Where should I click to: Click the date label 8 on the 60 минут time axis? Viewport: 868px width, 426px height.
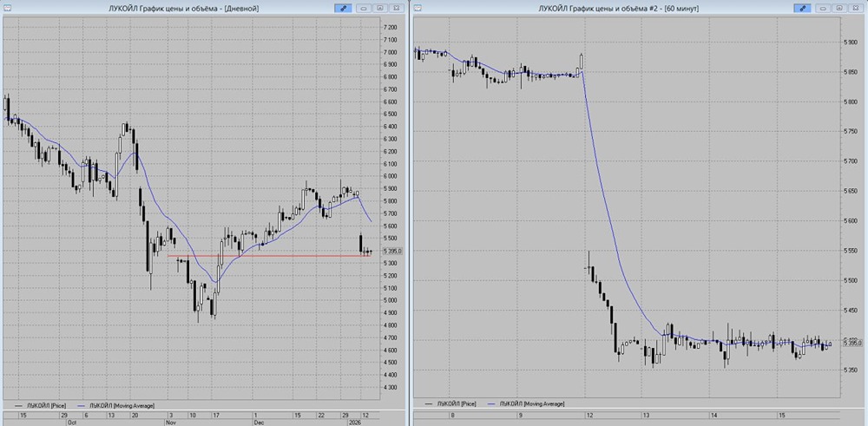(452, 415)
